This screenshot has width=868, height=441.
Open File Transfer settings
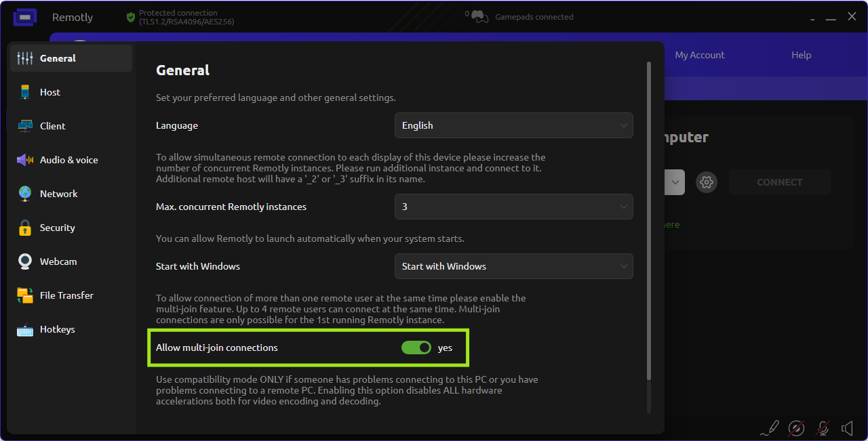pos(66,295)
